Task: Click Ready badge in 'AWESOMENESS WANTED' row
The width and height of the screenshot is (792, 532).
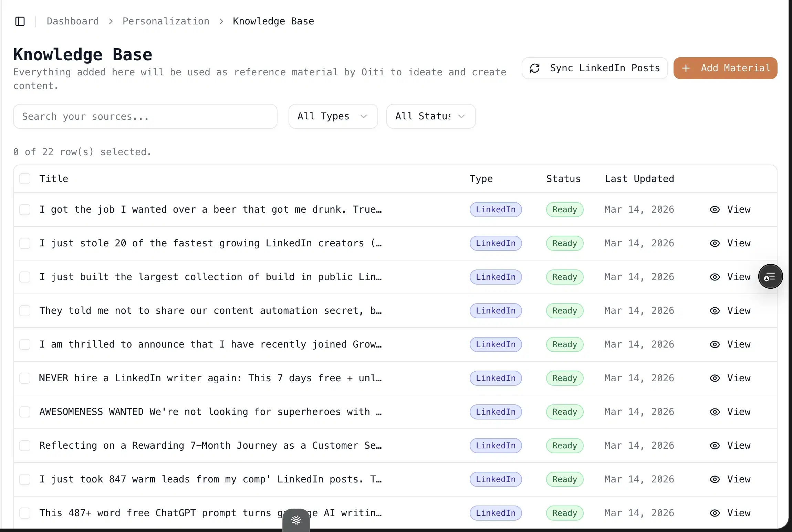Action: click(x=565, y=412)
